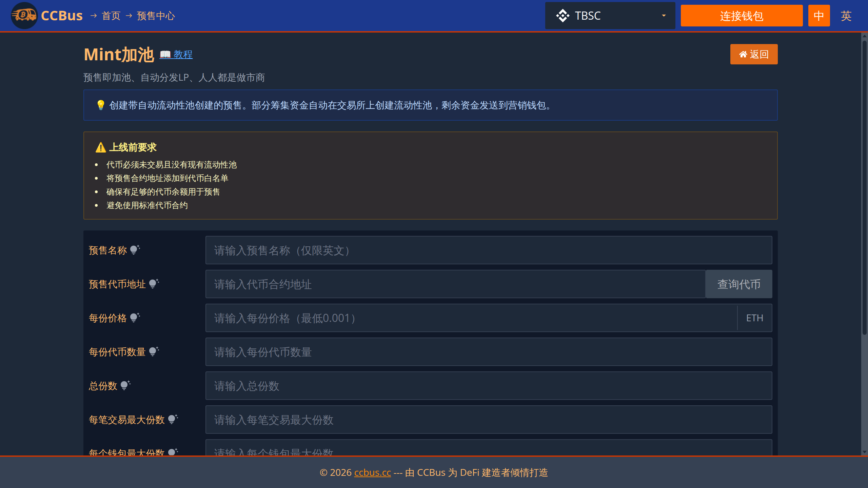Click the CCBus bus logo icon
Screen dimensions: 868x488
pyautogui.click(x=24, y=16)
